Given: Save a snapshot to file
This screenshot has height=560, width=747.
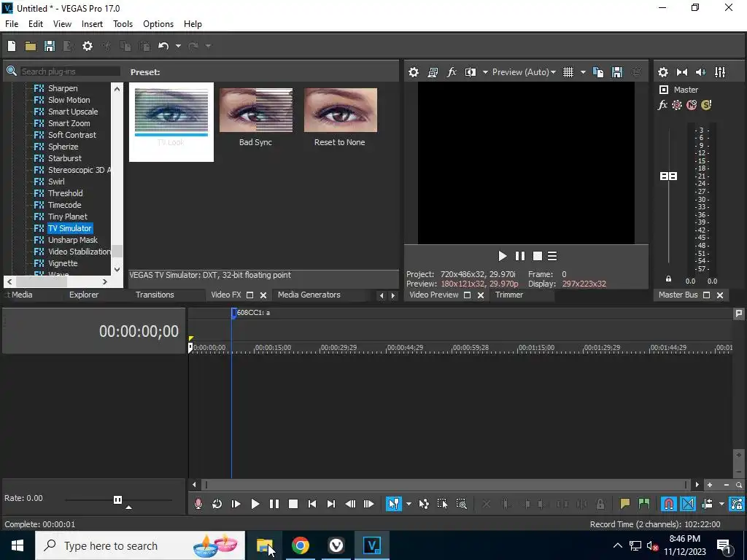Looking at the screenshot, I should pos(617,72).
